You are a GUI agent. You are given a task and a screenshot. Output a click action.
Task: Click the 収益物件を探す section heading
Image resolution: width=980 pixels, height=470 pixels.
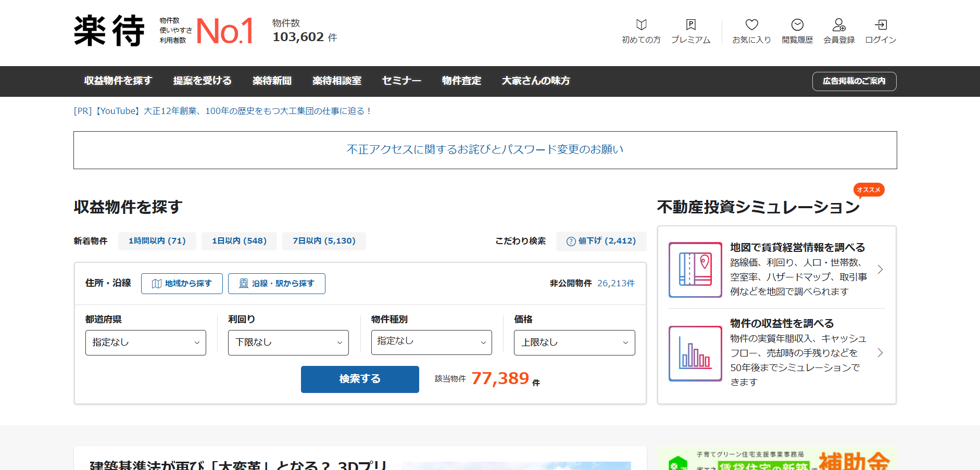pos(128,207)
